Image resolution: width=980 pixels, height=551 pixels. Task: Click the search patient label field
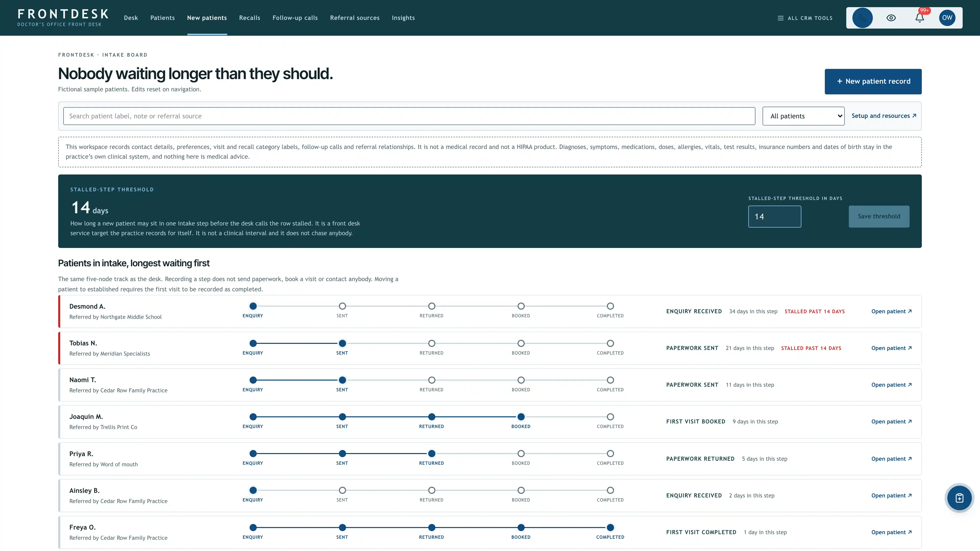[x=409, y=116]
